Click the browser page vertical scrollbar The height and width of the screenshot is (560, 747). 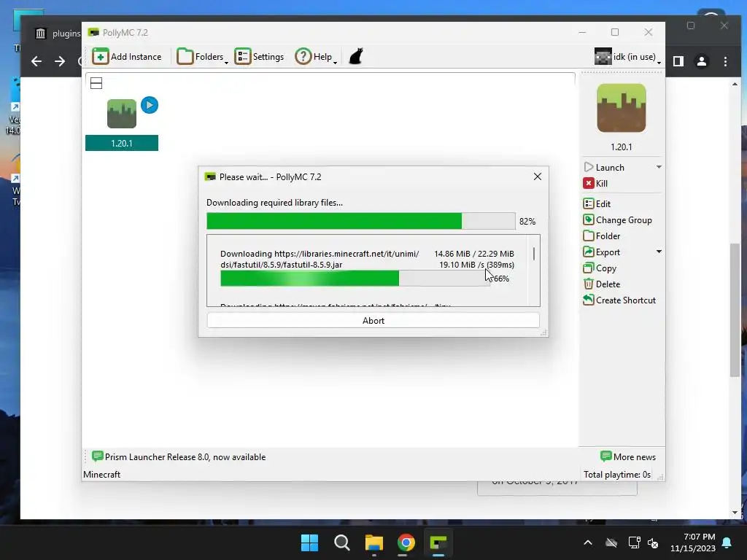[735, 309]
